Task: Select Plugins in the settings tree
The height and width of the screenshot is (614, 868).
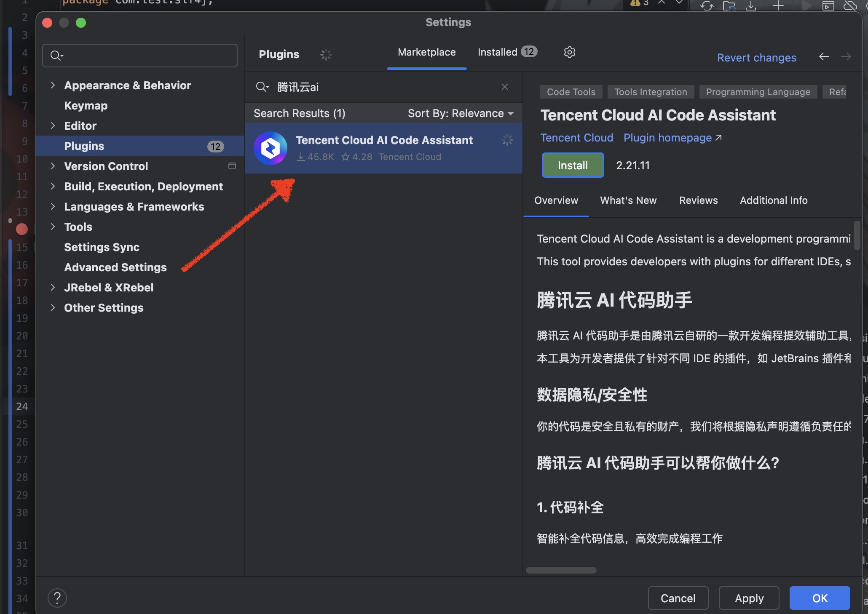Action: [x=140, y=146]
